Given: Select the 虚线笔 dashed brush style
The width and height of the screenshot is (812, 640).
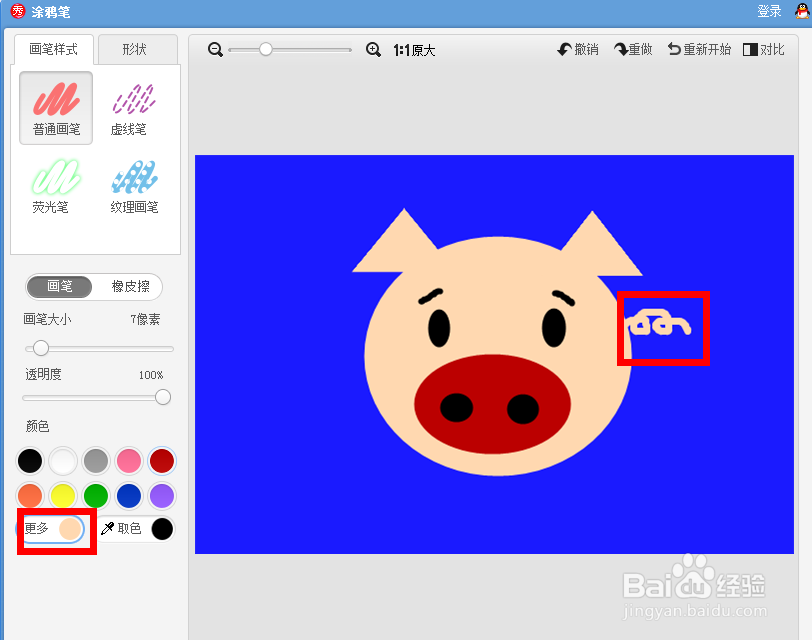Looking at the screenshot, I should click(133, 108).
